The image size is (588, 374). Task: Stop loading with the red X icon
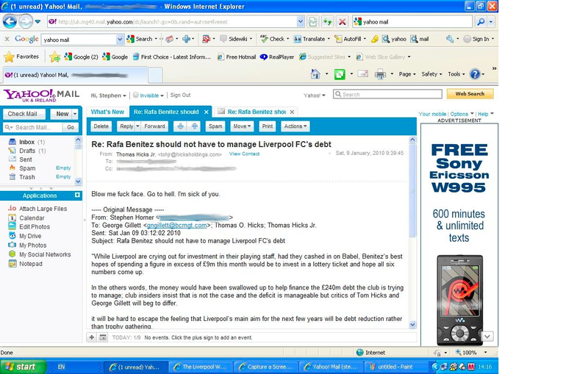point(342,22)
